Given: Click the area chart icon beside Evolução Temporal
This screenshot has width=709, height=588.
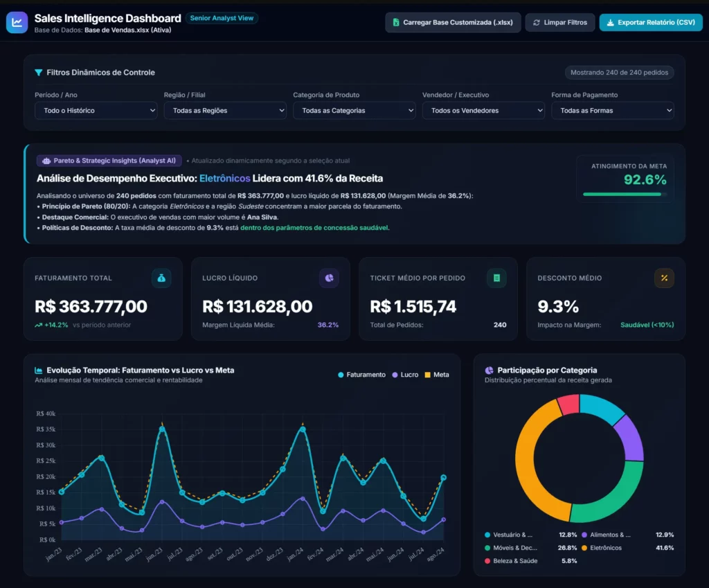Looking at the screenshot, I should coord(39,371).
